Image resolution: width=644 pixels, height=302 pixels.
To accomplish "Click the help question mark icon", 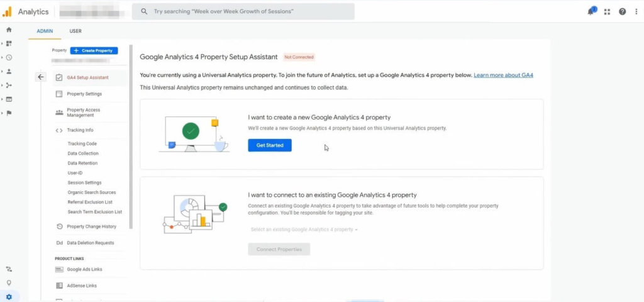I will click(x=622, y=11).
